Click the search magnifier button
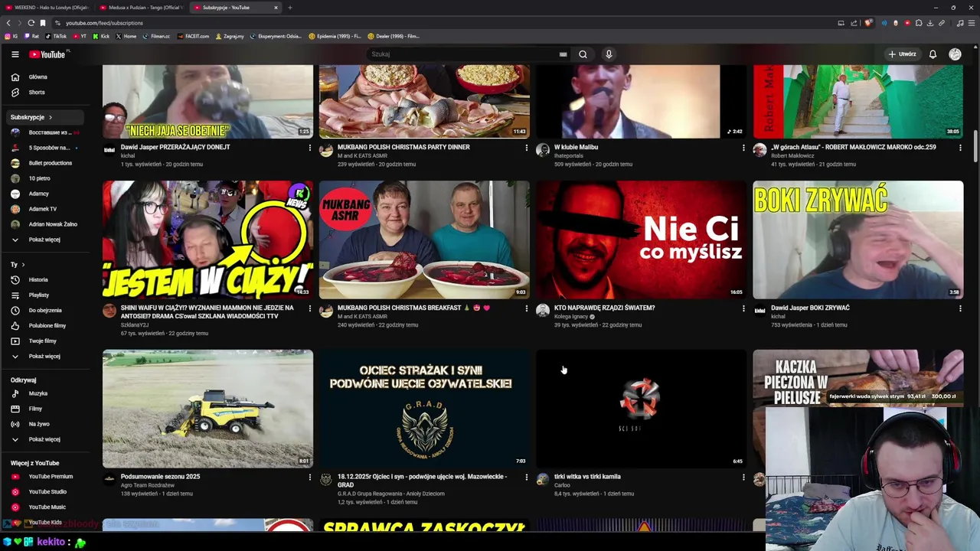 pos(583,54)
